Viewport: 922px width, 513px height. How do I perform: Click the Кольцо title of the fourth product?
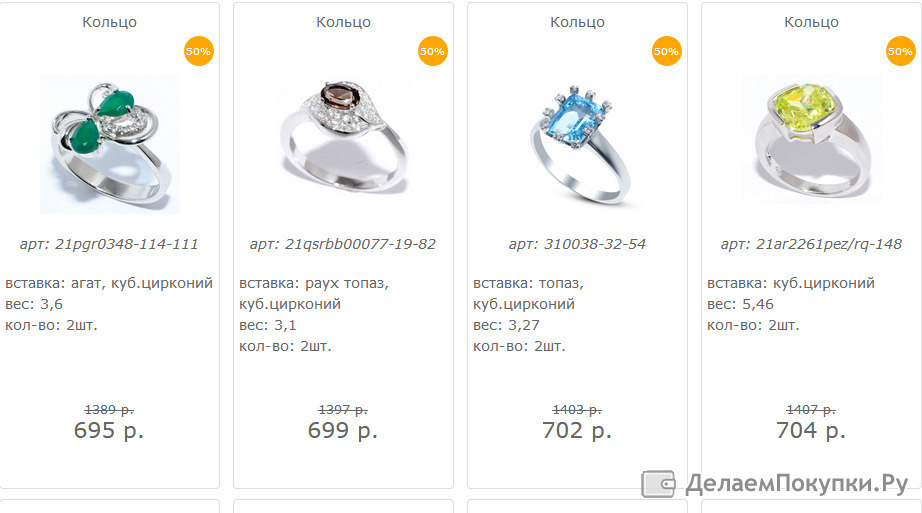[811, 22]
